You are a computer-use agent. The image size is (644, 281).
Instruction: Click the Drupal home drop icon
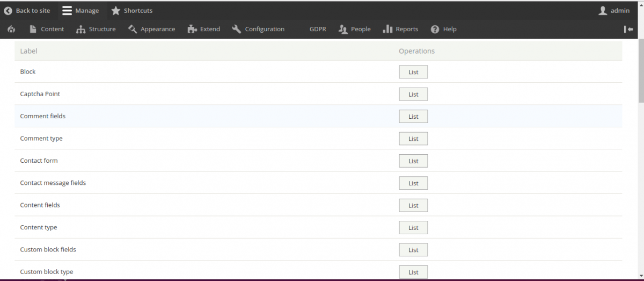pos(11,29)
